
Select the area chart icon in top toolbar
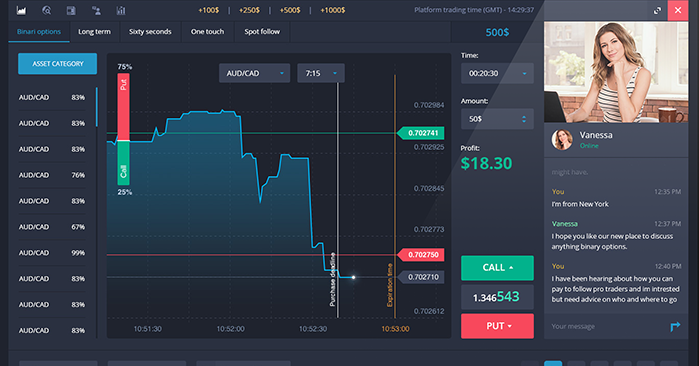pos(21,10)
